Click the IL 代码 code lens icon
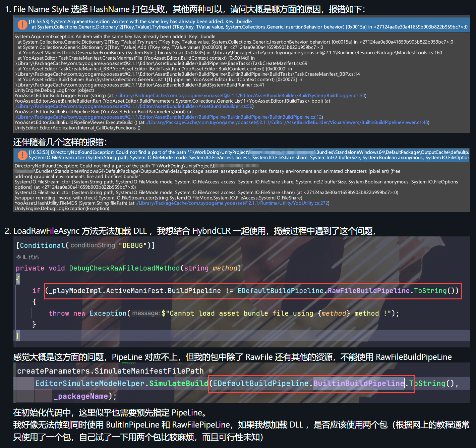476x448 pixels. click(x=18, y=257)
